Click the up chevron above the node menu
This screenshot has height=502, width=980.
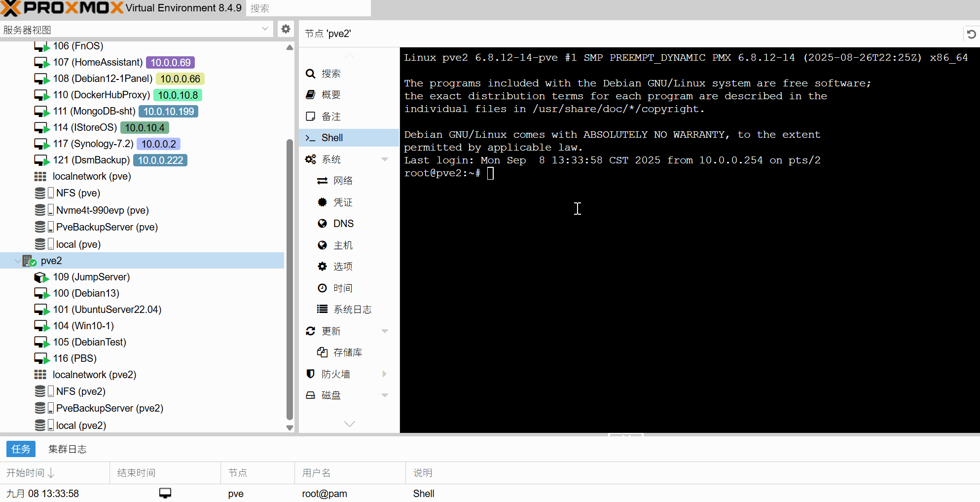(x=350, y=56)
